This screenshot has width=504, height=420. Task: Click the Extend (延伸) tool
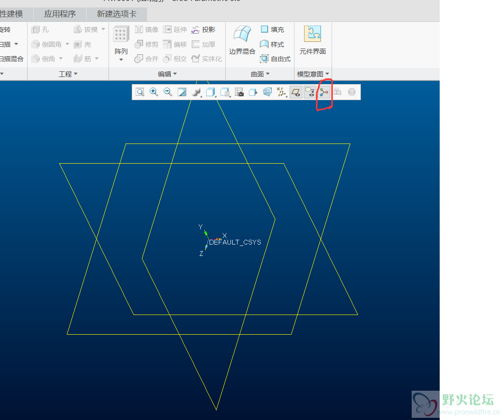click(175, 30)
